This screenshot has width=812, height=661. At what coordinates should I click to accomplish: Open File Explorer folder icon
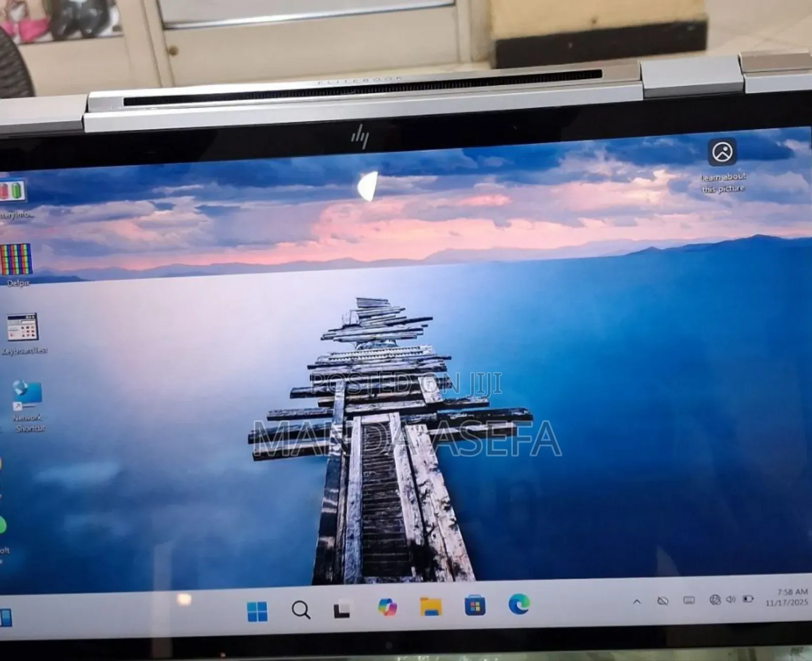click(431, 606)
